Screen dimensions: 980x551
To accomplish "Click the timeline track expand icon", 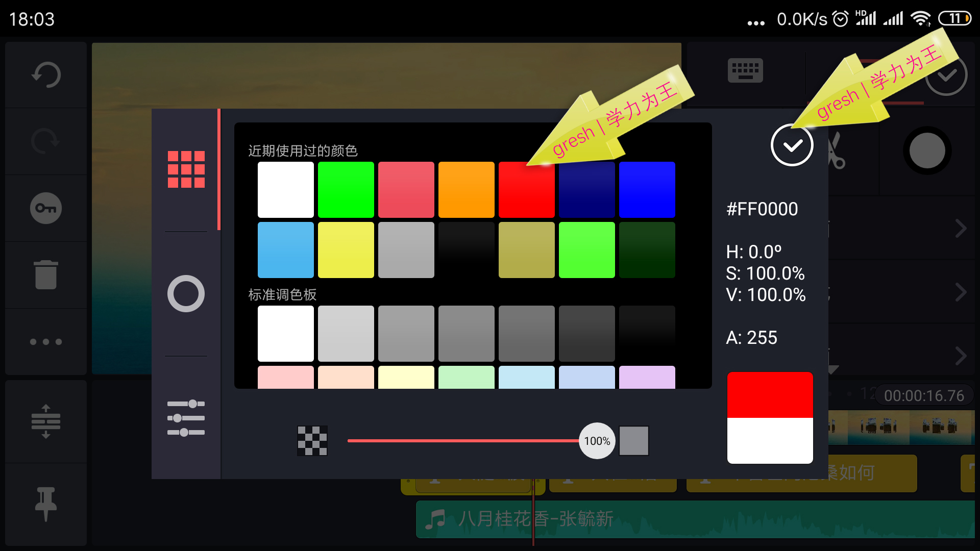I will click(46, 421).
